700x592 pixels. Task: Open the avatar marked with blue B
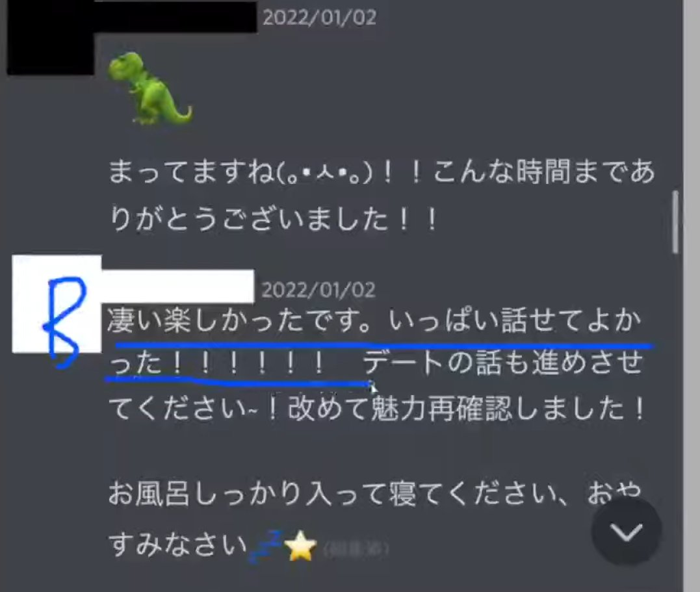point(57,304)
